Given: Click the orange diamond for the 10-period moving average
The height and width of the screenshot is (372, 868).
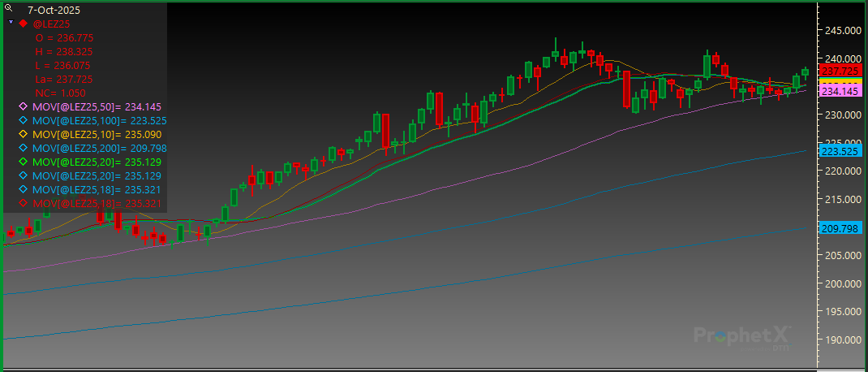Looking at the screenshot, I should [22, 134].
